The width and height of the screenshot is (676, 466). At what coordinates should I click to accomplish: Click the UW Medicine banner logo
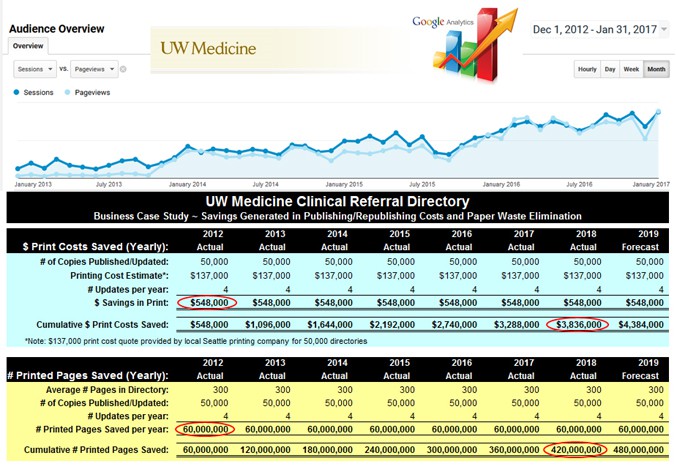pos(208,48)
